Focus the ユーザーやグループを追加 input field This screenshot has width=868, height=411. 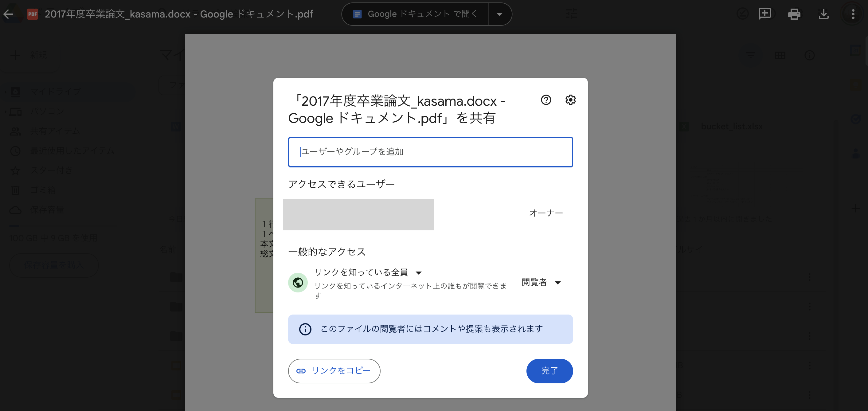(430, 152)
